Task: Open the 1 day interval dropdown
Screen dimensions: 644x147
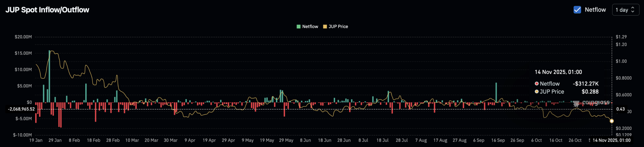Action: click(x=625, y=10)
